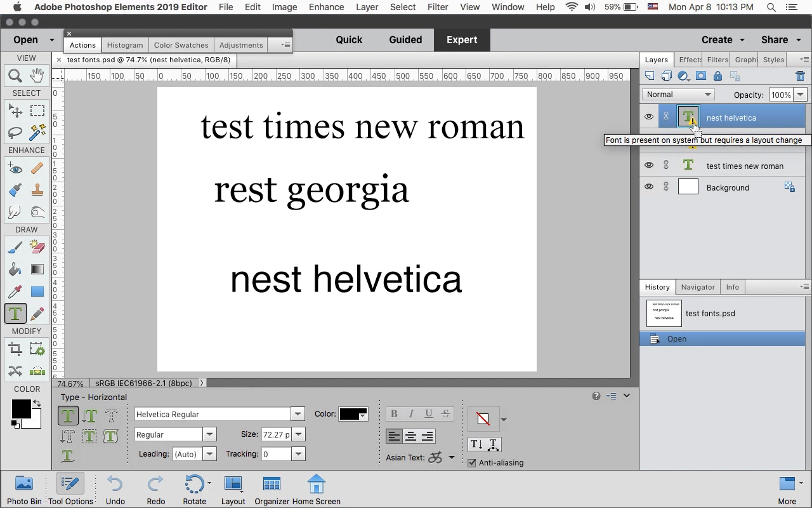Open the Filter menu

coord(438,7)
